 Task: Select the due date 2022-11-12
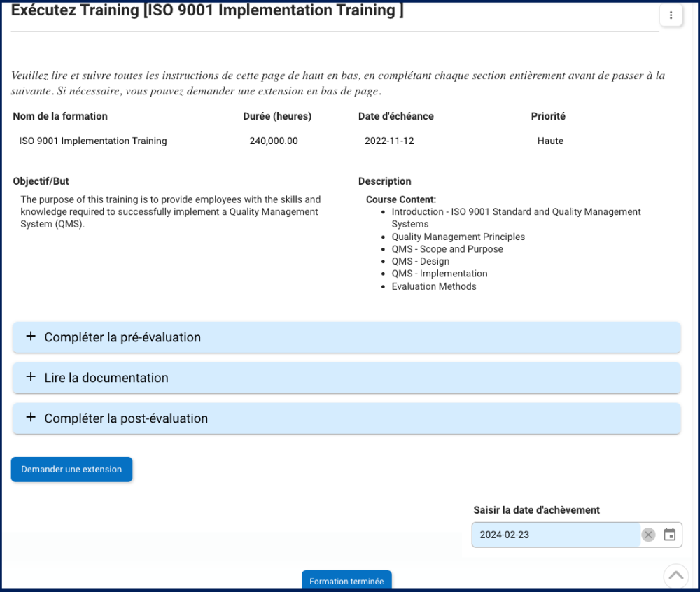(389, 141)
